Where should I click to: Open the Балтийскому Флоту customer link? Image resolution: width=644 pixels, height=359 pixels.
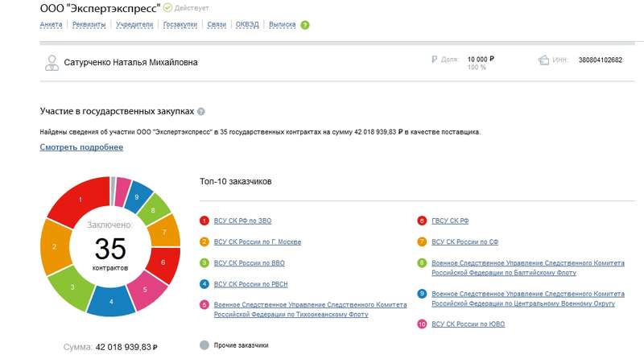(528, 268)
